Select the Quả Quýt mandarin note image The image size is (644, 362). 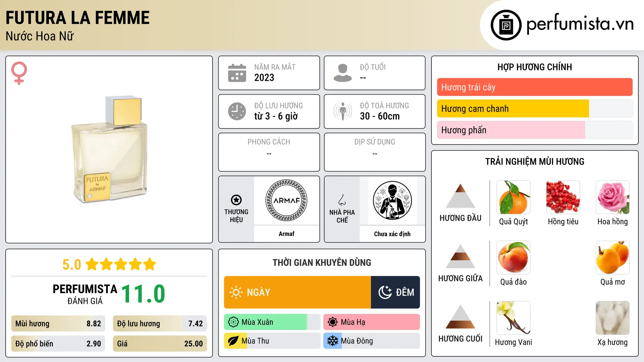coord(514,197)
